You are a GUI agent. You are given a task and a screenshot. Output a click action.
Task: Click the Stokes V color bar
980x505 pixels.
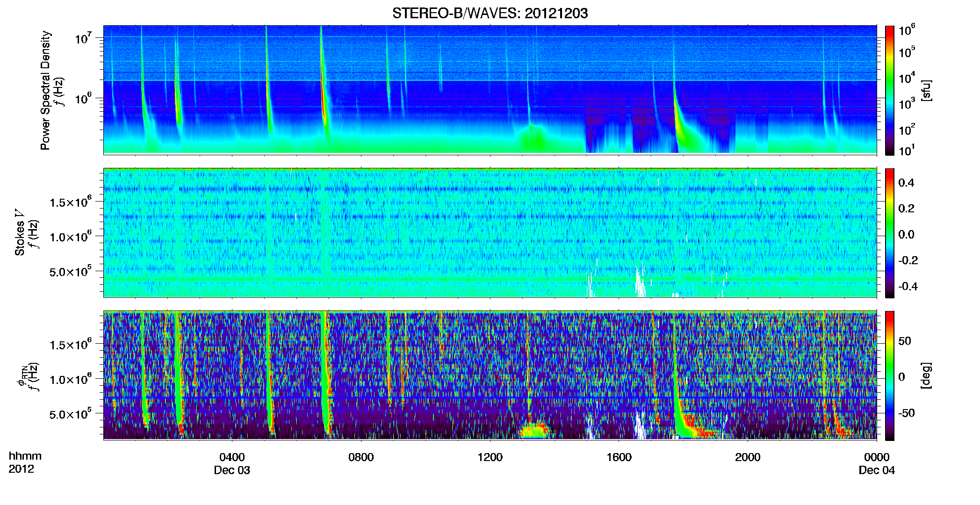pyautogui.click(x=889, y=233)
